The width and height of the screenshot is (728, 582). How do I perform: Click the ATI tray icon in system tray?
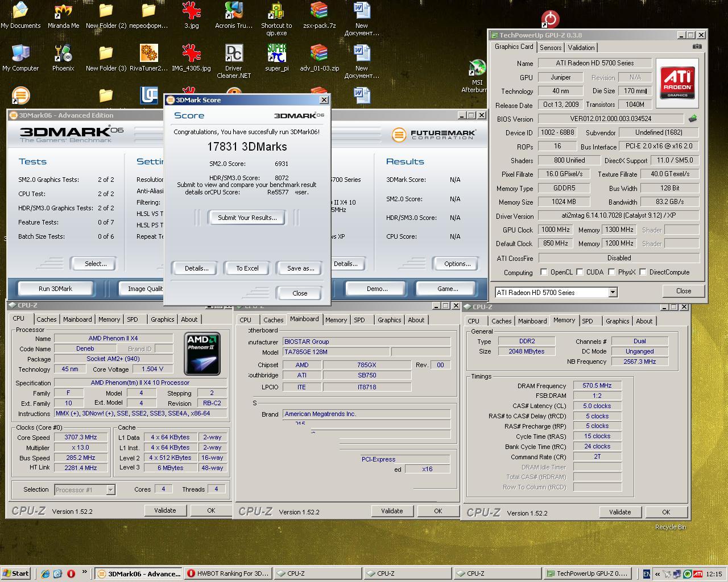pyautogui.click(x=697, y=573)
